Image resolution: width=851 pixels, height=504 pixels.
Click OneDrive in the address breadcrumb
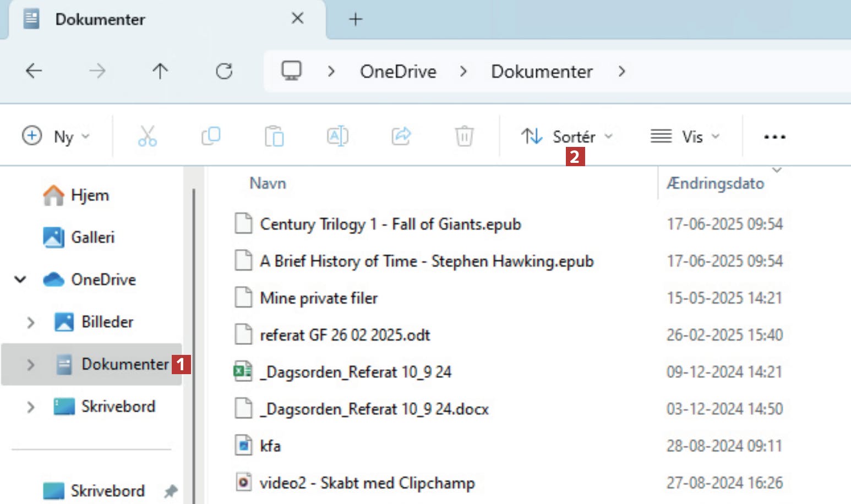pyautogui.click(x=398, y=72)
